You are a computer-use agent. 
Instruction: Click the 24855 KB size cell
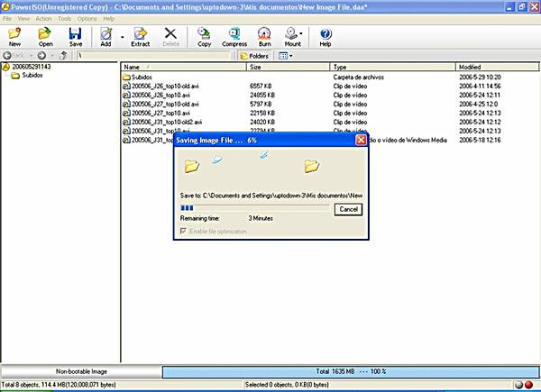tap(262, 96)
